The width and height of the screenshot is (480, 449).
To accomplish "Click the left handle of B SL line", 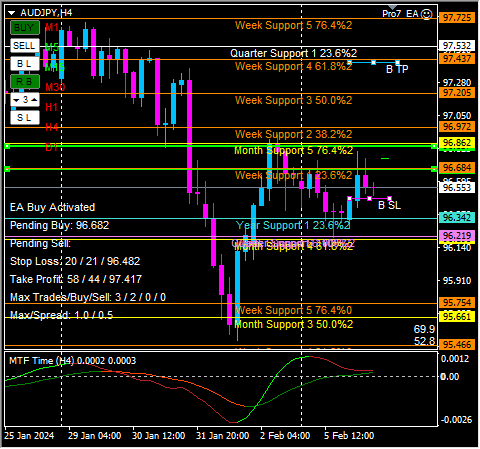I will point(349,199).
